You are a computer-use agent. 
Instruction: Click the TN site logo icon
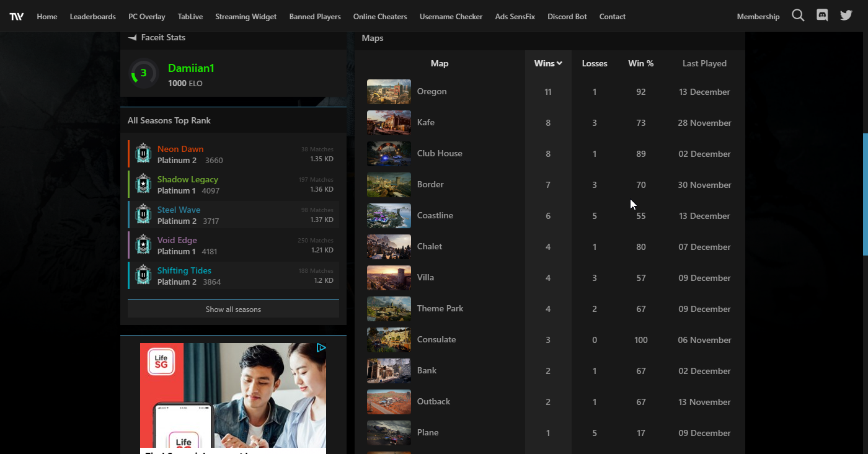(x=17, y=16)
